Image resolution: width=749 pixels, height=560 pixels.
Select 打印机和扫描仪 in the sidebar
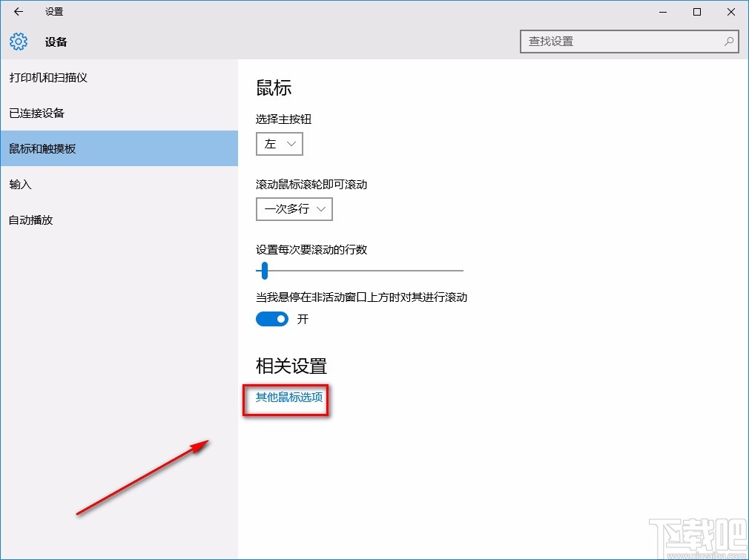click(47, 77)
